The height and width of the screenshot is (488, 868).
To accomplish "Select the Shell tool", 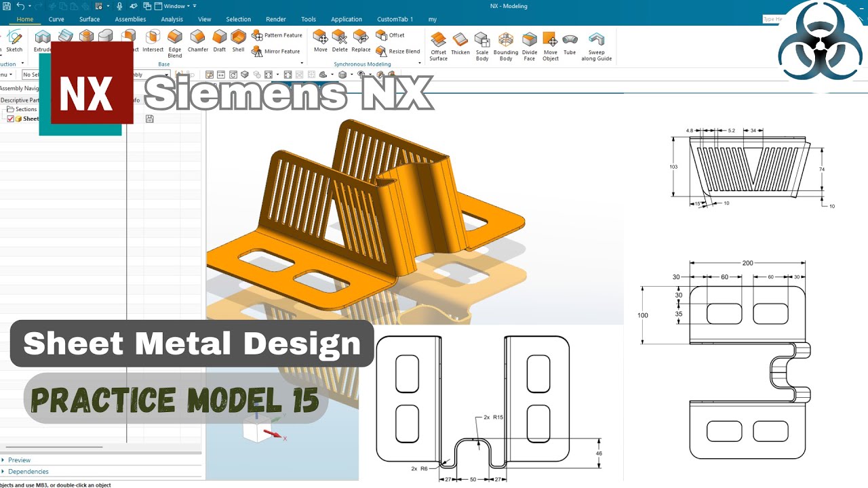I will tap(238, 41).
